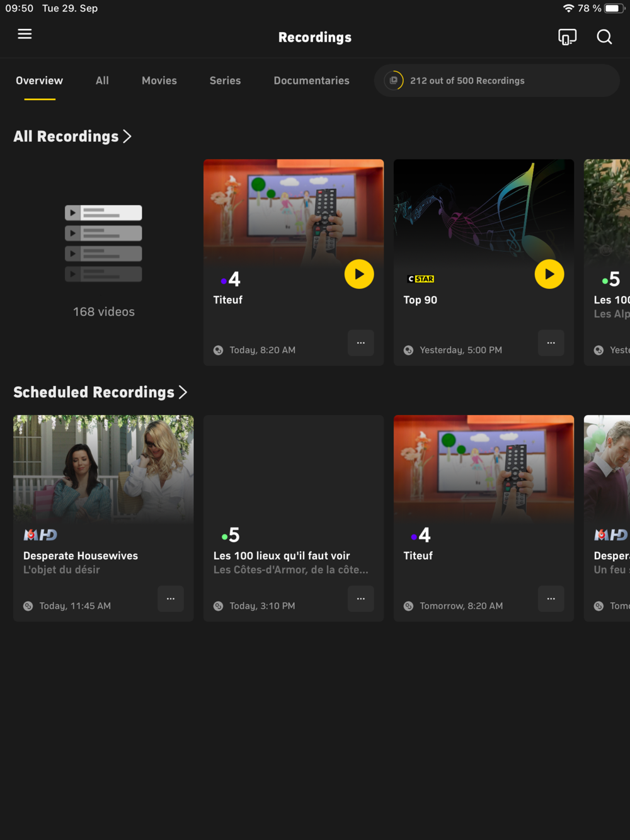
Task: Open more options for recorded Titeuf
Action: (361, 343)
